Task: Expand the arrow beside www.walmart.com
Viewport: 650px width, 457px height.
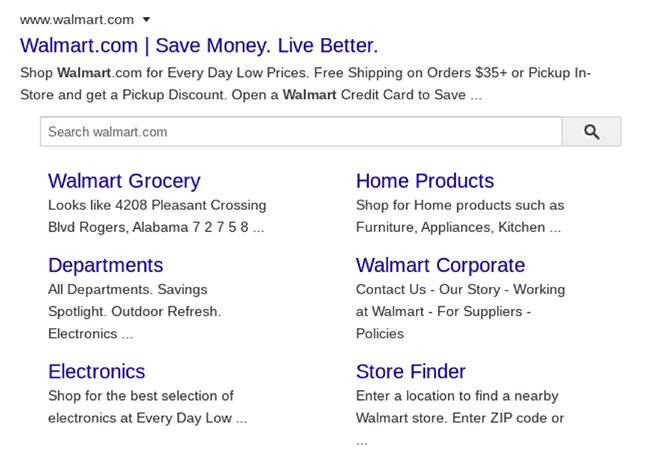Action: [146, 19]
